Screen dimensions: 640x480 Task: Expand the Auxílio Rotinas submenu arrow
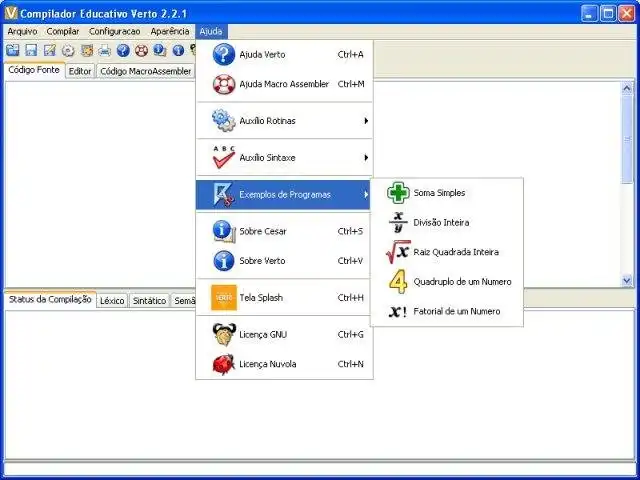pos(366,121)
